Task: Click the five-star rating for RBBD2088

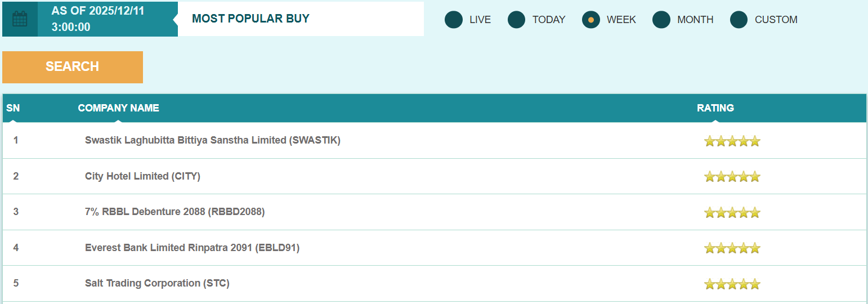Action: click(732, 213)
